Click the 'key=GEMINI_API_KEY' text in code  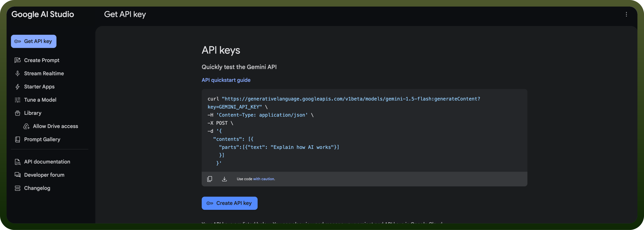235,107
